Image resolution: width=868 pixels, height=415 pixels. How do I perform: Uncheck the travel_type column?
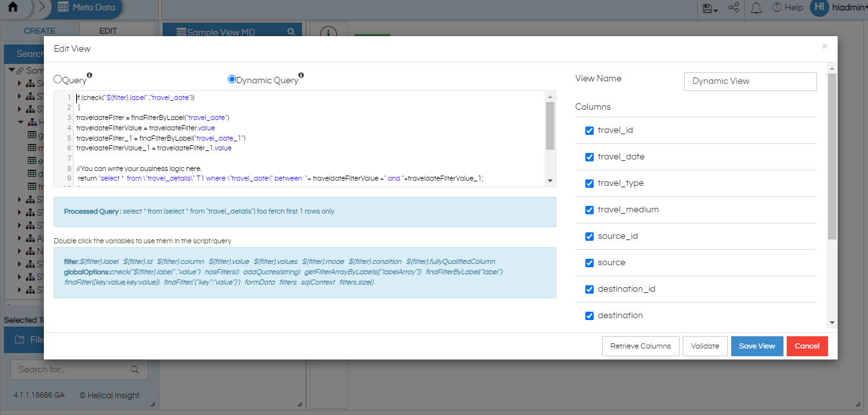tap(589, 183)
